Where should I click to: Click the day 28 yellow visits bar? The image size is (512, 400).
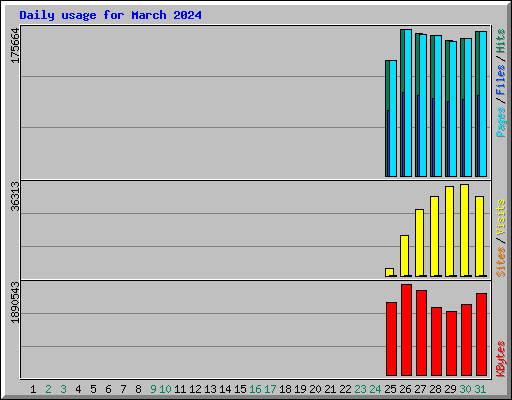point(434,236)
